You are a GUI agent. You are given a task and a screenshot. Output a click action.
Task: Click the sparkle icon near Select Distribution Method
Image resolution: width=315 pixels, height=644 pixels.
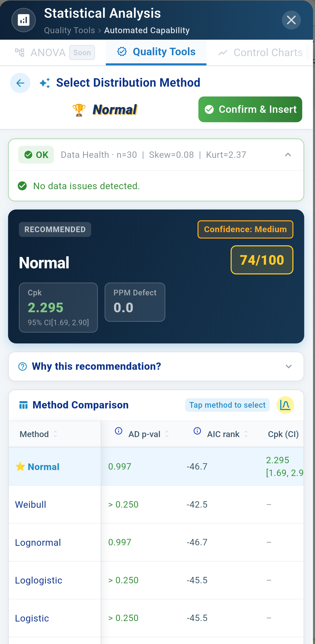pos(45,83)
